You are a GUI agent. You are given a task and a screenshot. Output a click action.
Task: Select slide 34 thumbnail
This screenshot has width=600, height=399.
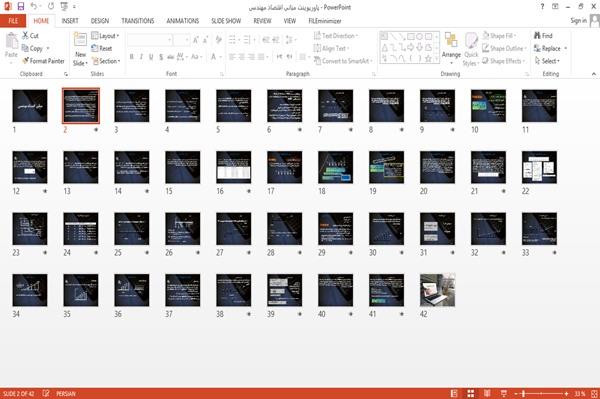pyautogui.click(x=30, y=290)
